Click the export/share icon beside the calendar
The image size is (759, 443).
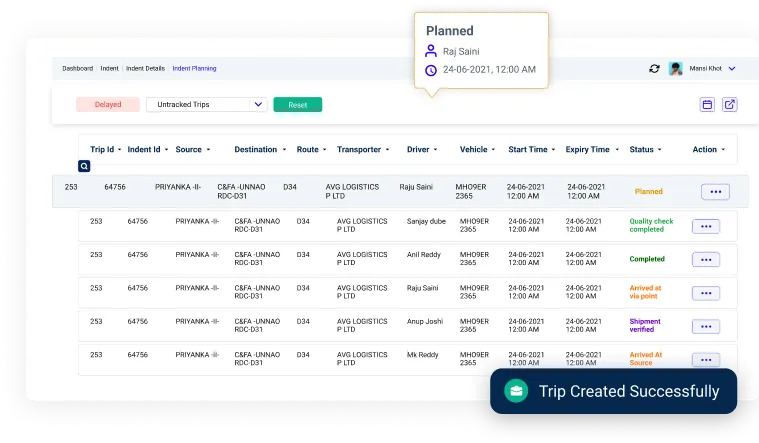coord(730,104)
